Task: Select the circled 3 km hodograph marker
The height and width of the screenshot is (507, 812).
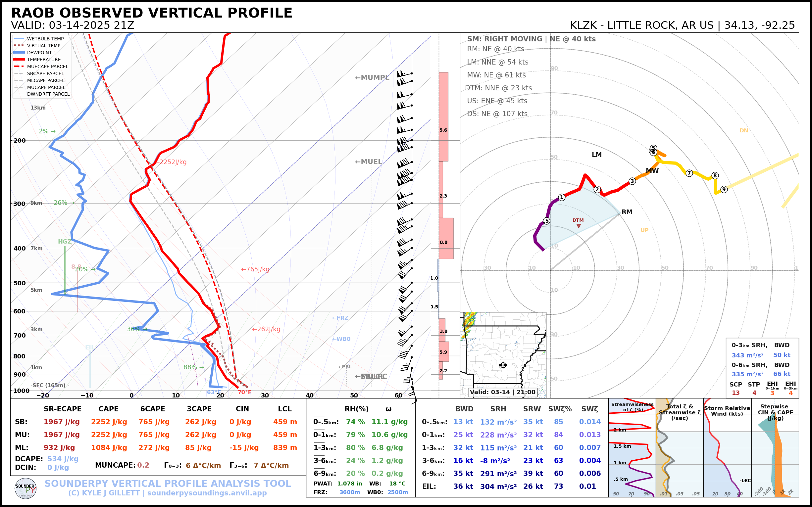Action: [x=632, y=181]
